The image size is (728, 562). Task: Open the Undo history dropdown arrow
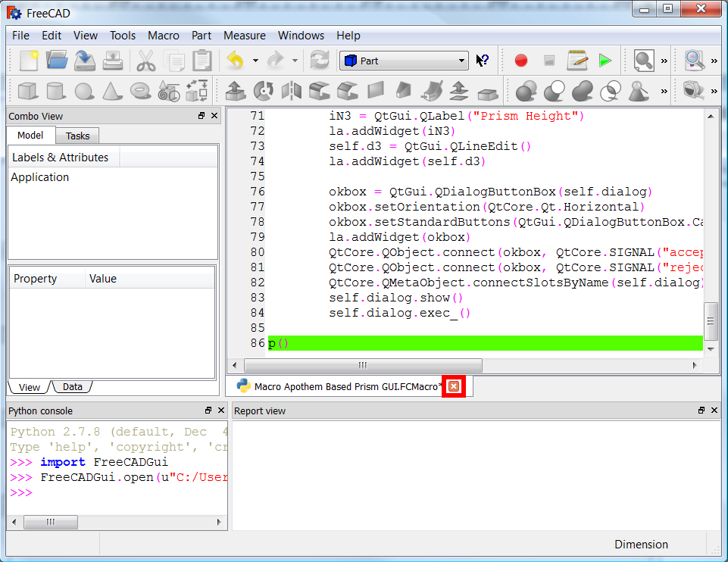pos(255,61)
